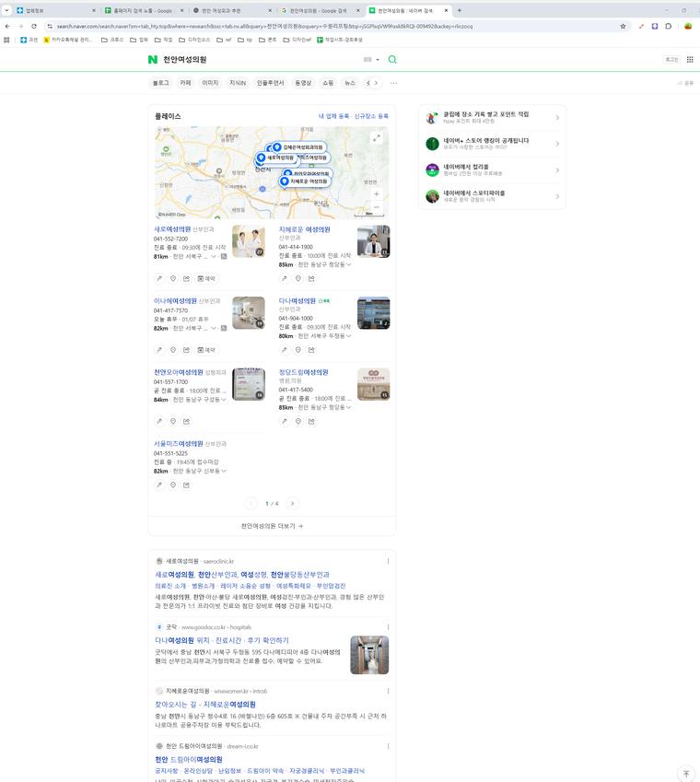Click the 굿닥 result hallway thumbnail
Viewport: 700px width, 782px height.
tap(369, 655)
